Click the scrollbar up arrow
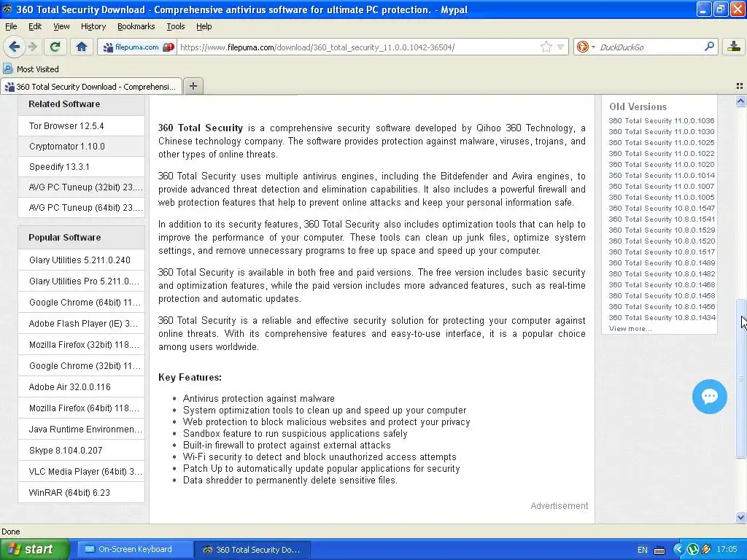This screenshot has width=747, height=560. [740, 101]
